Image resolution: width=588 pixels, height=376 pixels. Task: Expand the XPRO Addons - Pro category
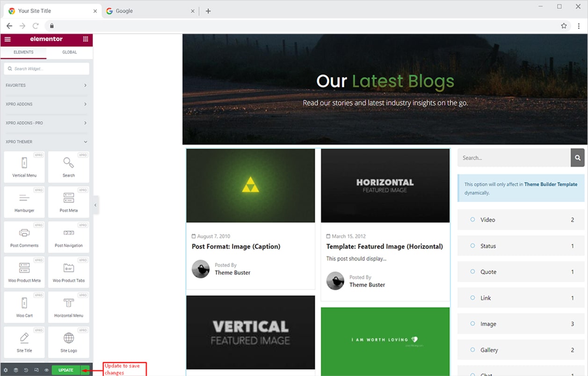coord(46,123)
